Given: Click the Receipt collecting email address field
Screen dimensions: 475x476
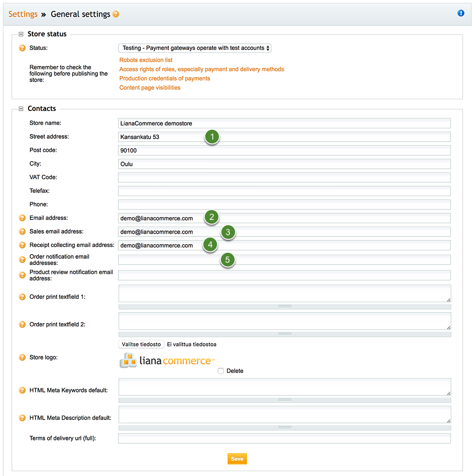Looking at the screenshot, I should coord(285,245).
